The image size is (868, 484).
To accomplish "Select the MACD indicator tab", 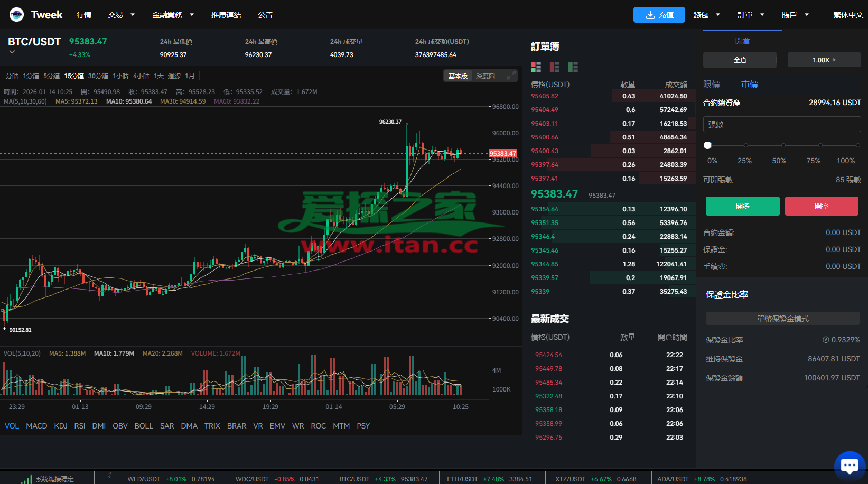I will (36, 426).
